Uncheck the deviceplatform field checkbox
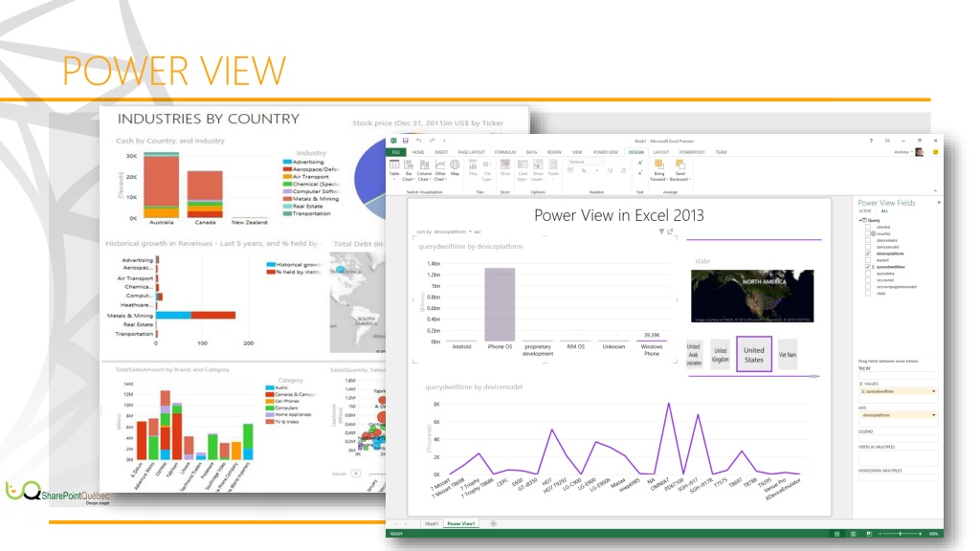The image size is (980, 551). 867,253
